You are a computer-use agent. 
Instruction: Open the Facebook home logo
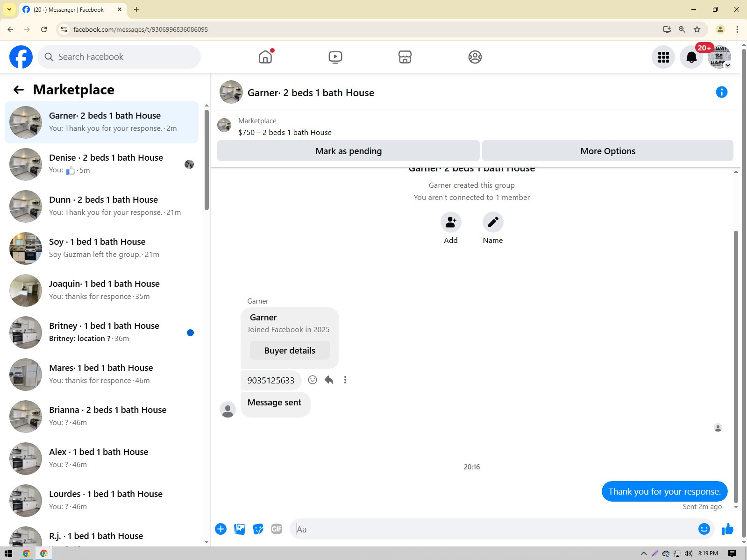[x=21, y=57]
